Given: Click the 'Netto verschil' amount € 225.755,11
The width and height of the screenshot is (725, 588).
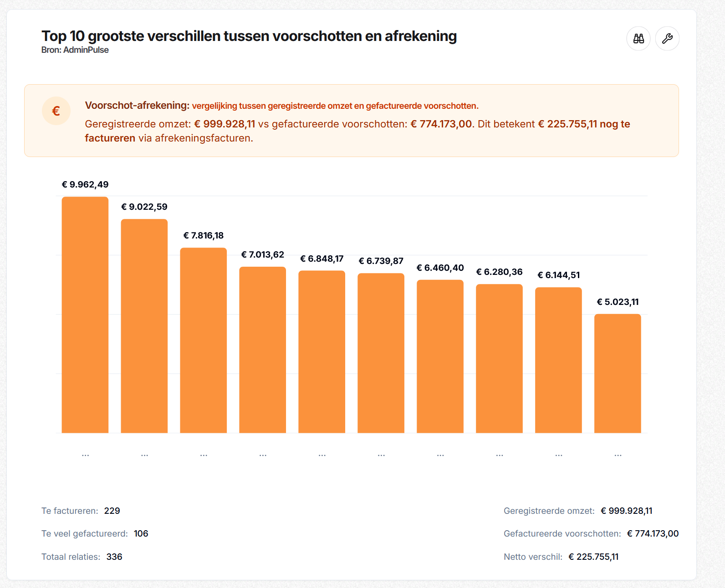Looking at the screenshot, I should (593, 557).
